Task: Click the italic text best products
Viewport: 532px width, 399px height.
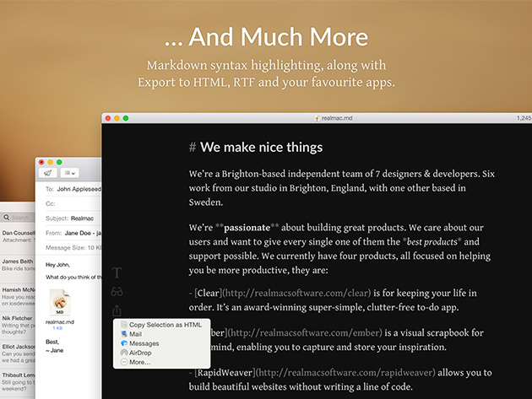Action: pos(432,242)
